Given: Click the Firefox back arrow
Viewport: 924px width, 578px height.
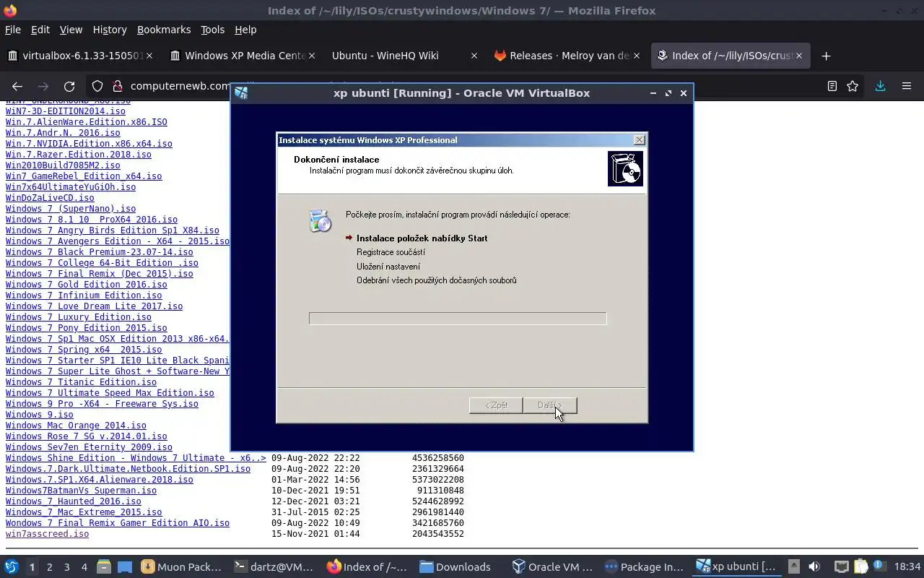Looking at the screenshot, I should [x=17, y=86].
